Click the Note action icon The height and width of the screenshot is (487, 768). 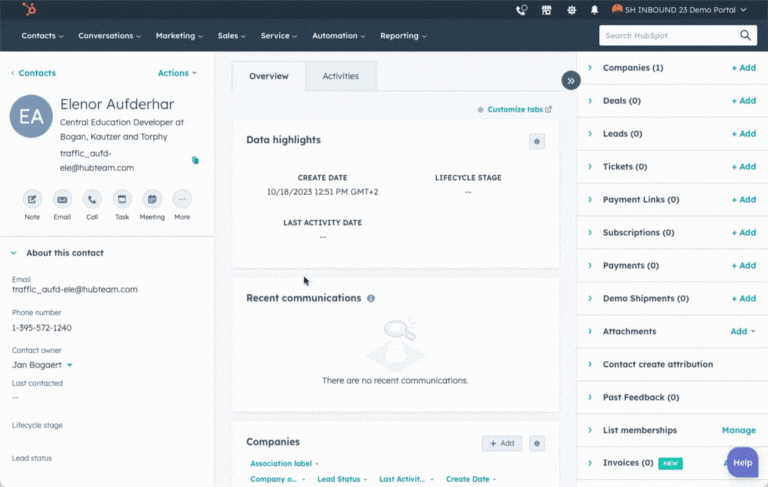click(x=32, y=199)
